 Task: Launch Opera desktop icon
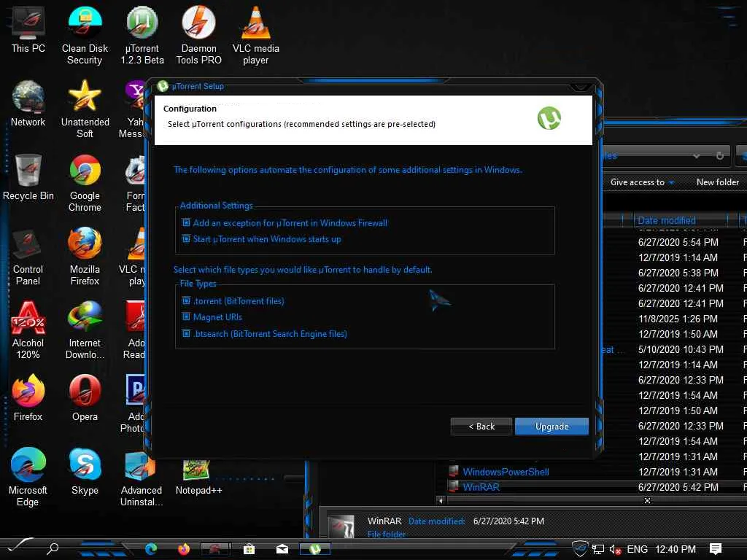[85, 398]
